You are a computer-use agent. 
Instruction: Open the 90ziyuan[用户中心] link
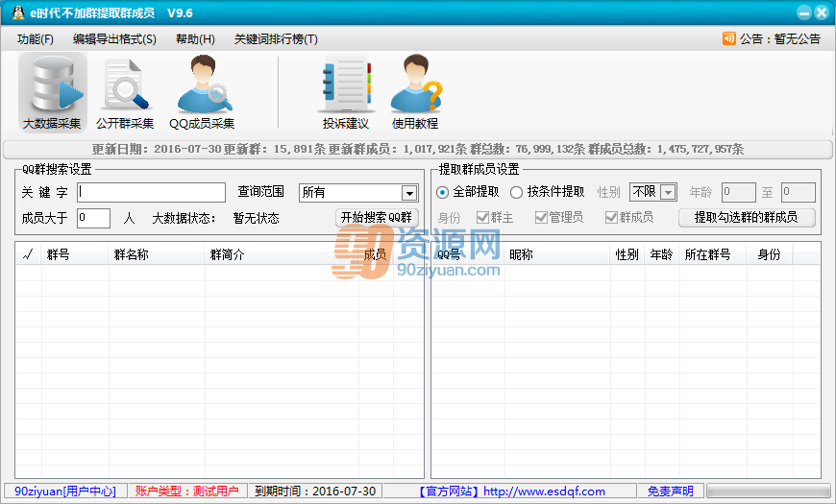(65, 492)
